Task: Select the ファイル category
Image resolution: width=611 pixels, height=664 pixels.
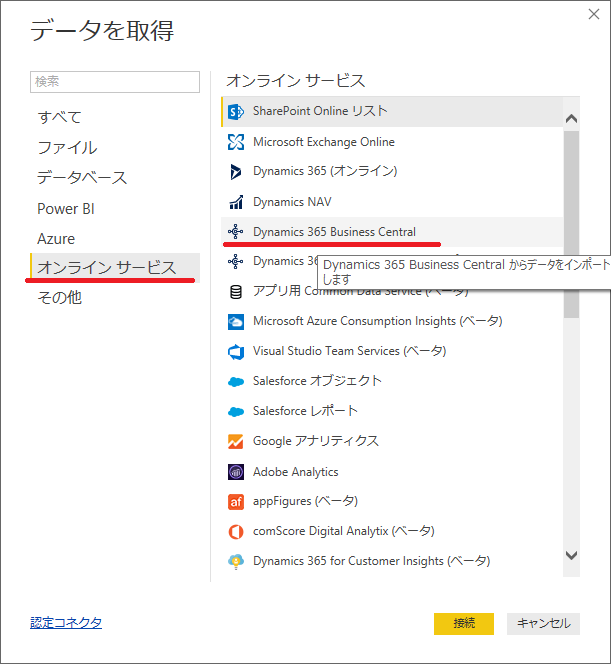Action: [x=115, y=148]
